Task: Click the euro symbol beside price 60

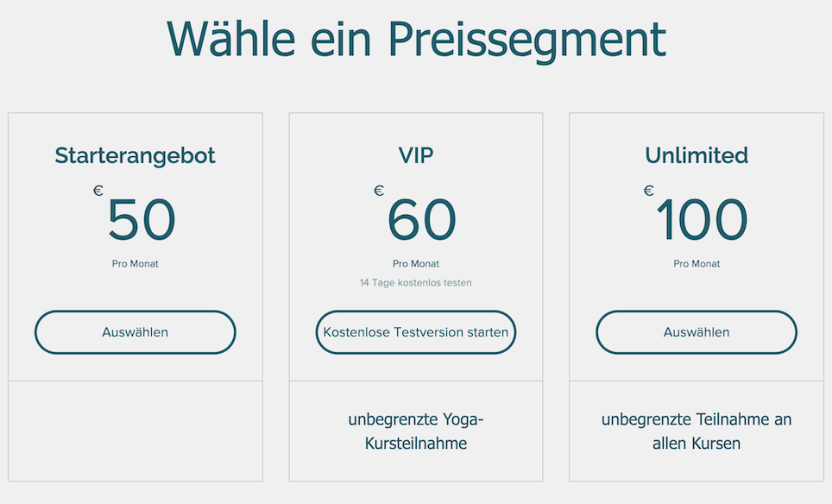Action: (x=379, y=191)
